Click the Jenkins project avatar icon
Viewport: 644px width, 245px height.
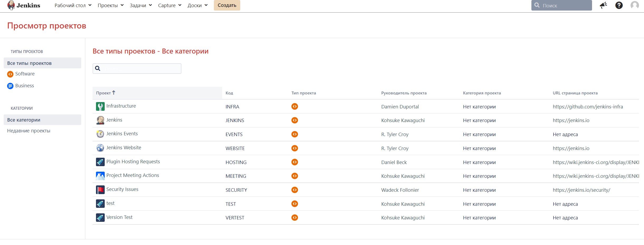click(x=100, y=120)
